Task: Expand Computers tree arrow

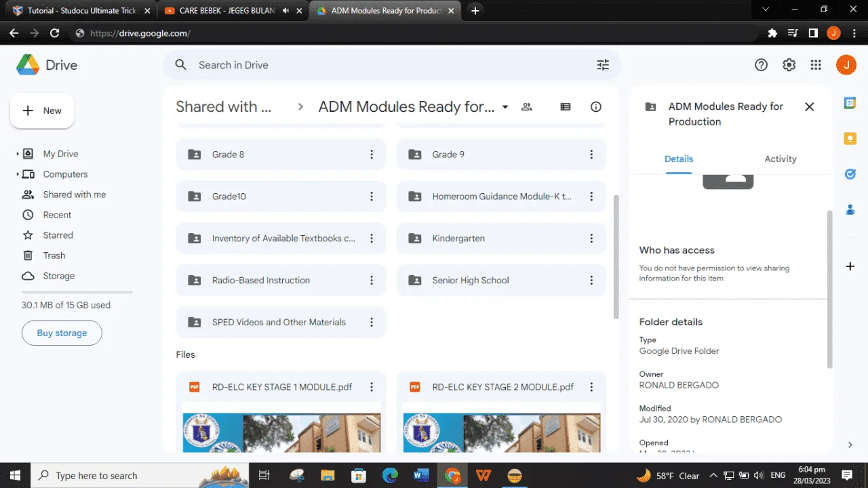Action: (18, 174)
